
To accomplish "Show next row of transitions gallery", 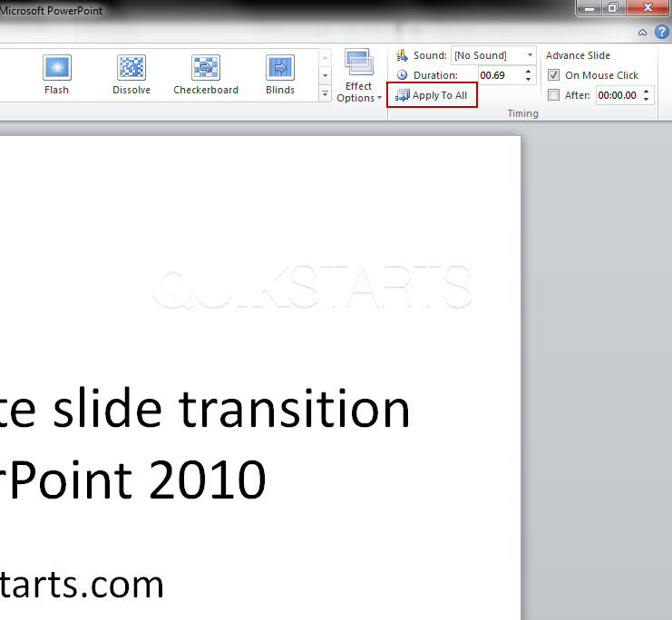I will tap(325, 75).
